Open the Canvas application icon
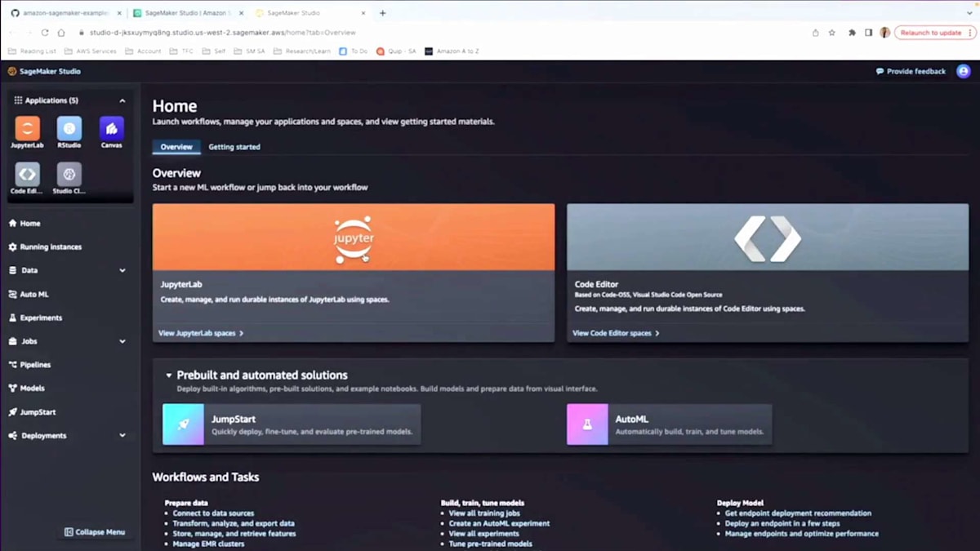The image size is (980, 551). tap(112, 128)
